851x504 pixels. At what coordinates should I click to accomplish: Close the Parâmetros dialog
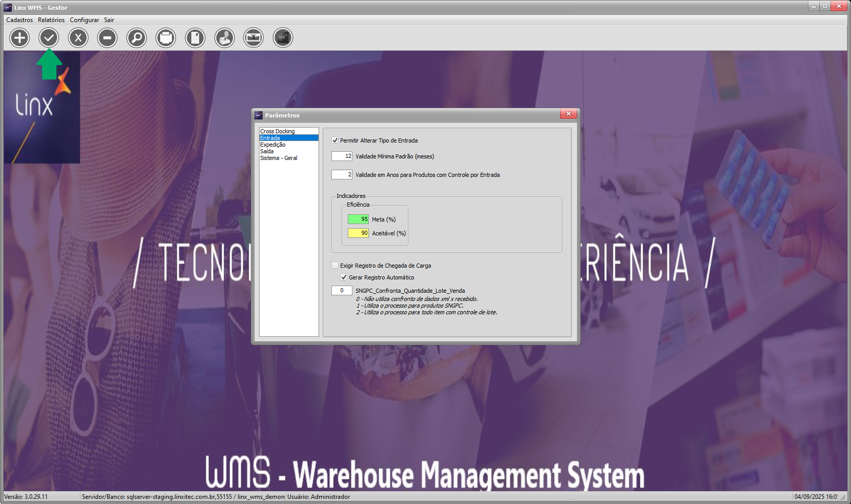coord(568,114)
